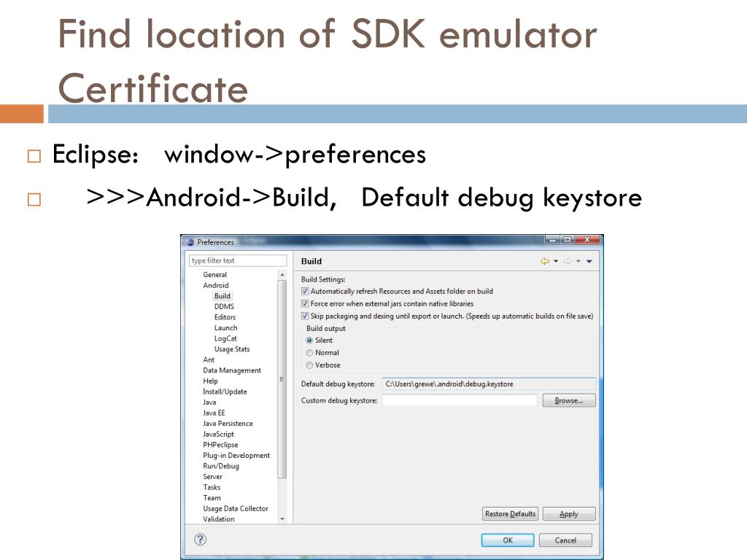
Task: Select Java in preferences tree
Action: pos(209,402)
